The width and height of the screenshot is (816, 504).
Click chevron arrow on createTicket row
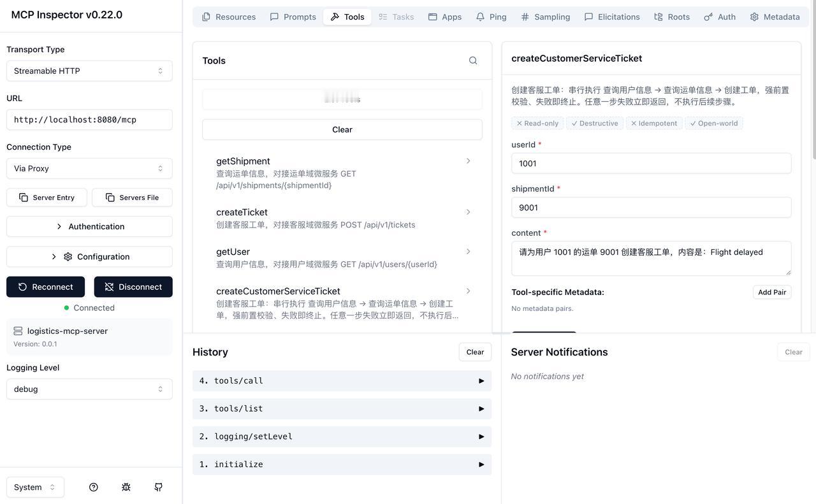[468, 212]
